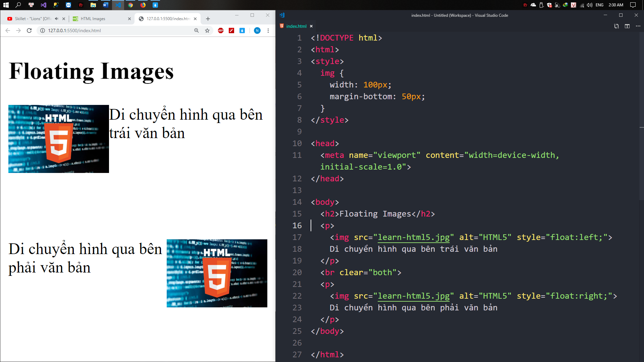644x362 pixels.
Task: Open Chrome three-dot menu
Action: point(268,31)
